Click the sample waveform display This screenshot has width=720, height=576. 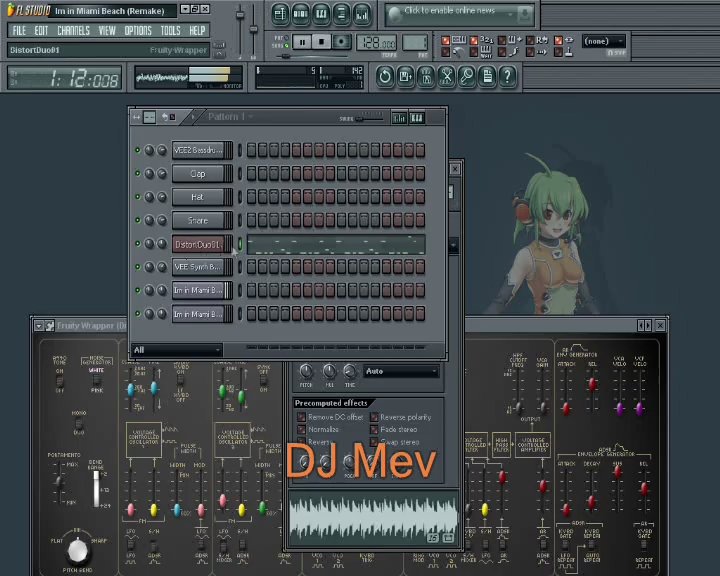click(373, 518)
